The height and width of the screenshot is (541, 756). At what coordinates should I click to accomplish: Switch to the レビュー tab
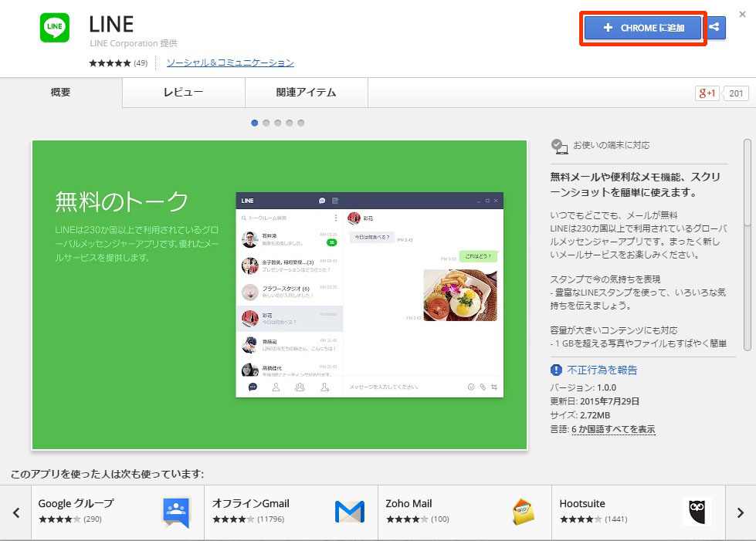tap(183, 92)
